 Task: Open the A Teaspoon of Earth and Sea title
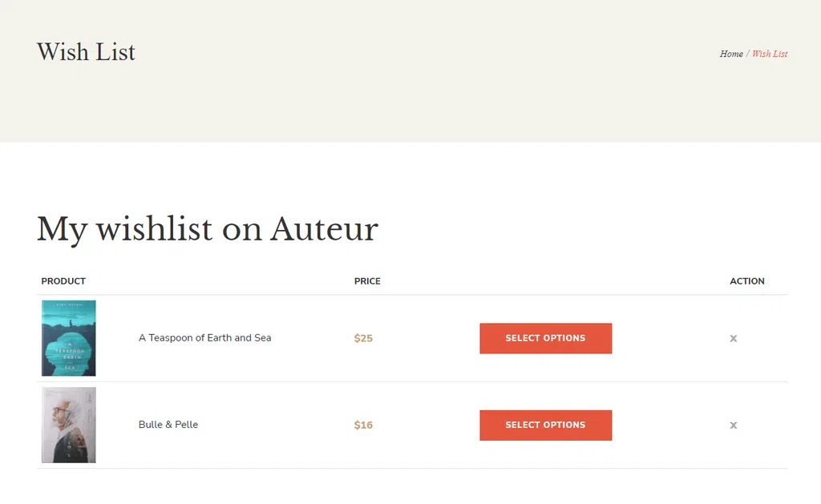(204, 338)
